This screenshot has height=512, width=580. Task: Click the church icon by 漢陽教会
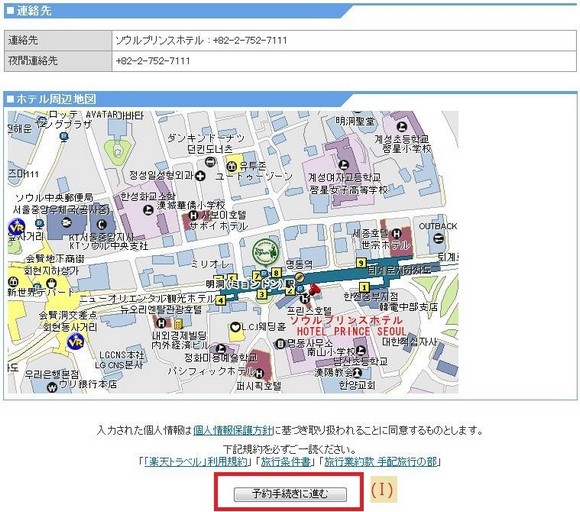tap(357, 372)
